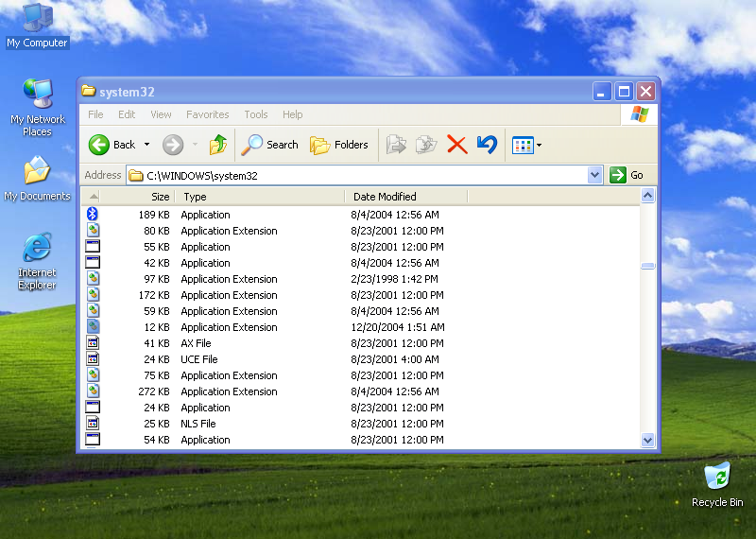Click the Copy To toolbar icon
756x539 pixels.
coord(426,145)
